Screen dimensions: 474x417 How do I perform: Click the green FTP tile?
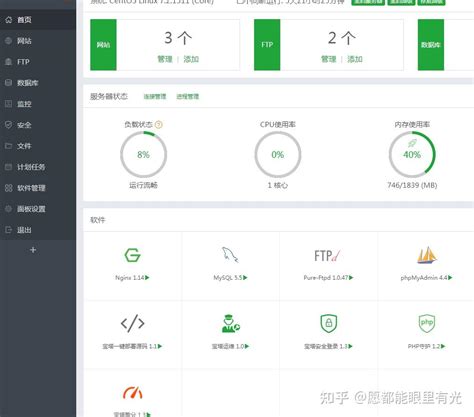click(x=267, y=45)
